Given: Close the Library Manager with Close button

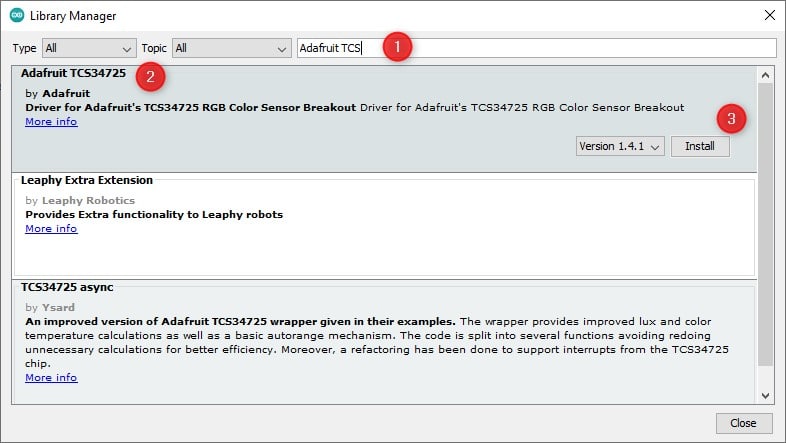Looking at the screenshot, I should point(743,423).
